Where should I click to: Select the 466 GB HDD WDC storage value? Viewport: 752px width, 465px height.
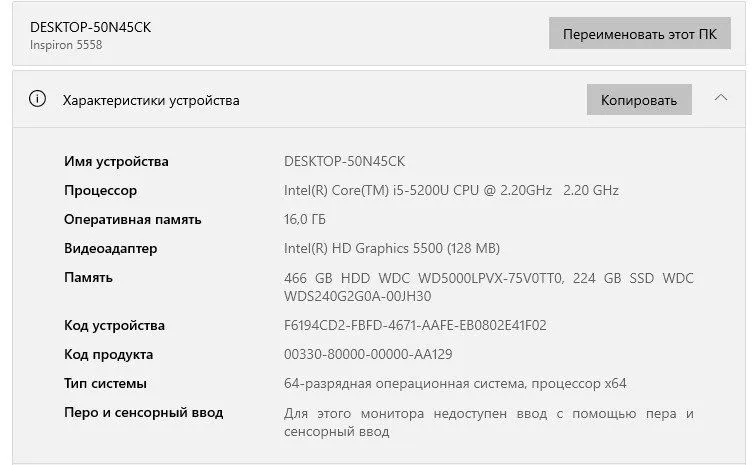[489, 287]
